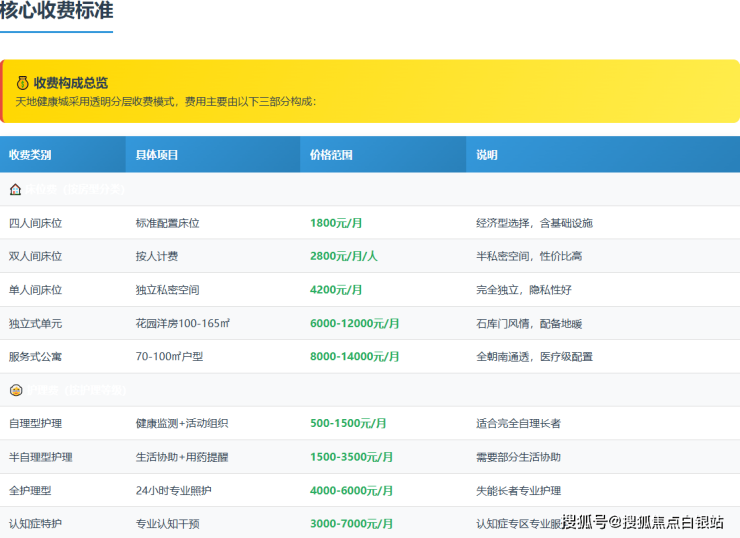
Task: Click the house icon in 床位费 section
Action: (15, 189)
